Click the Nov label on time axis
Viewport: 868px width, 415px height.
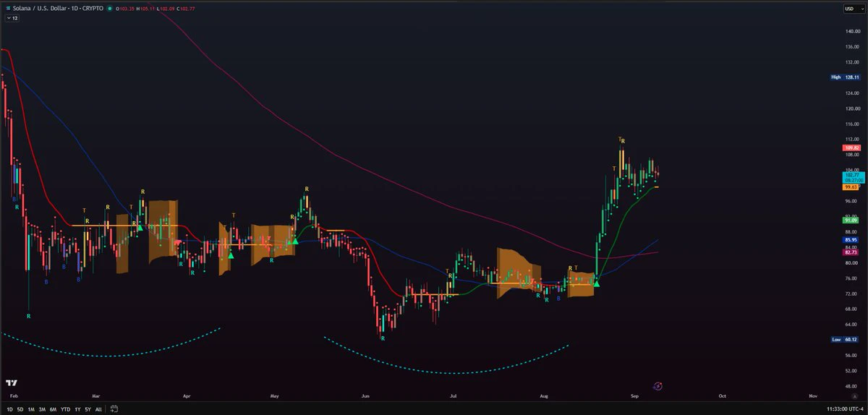[x=813, y=396]
